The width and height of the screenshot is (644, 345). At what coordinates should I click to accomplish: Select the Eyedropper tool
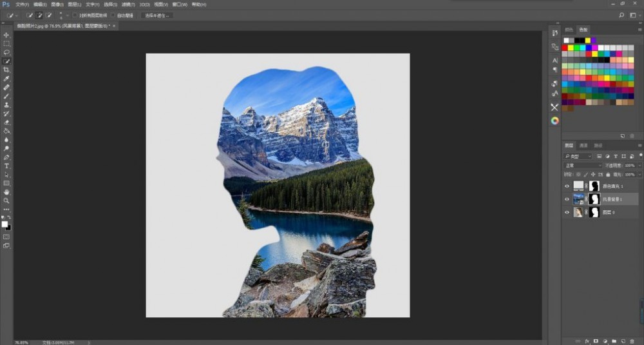click(x=6, y=78)
